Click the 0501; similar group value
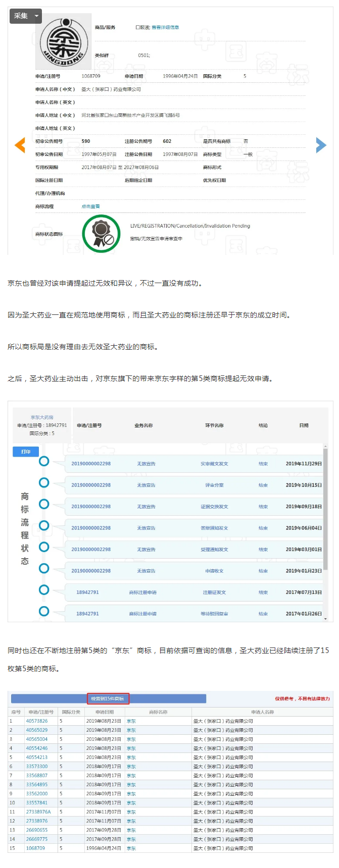339x868 pixels. coord(144,56)
